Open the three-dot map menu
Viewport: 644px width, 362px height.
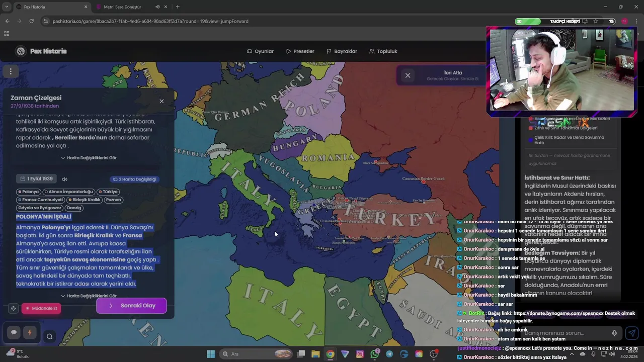click(x=11, y=71)
